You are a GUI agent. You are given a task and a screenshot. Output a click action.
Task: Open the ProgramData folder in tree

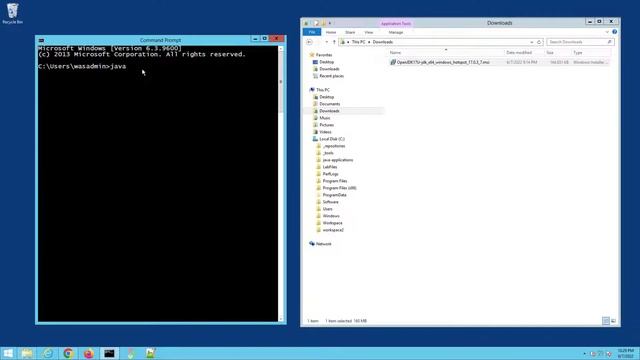334,195
